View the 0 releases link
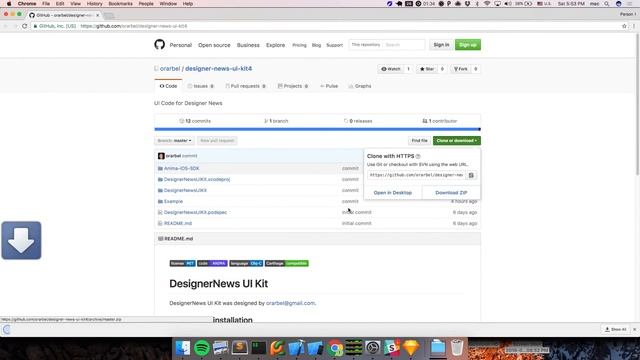Viewport: 640px width, 360px height. [x=358, y=121]
